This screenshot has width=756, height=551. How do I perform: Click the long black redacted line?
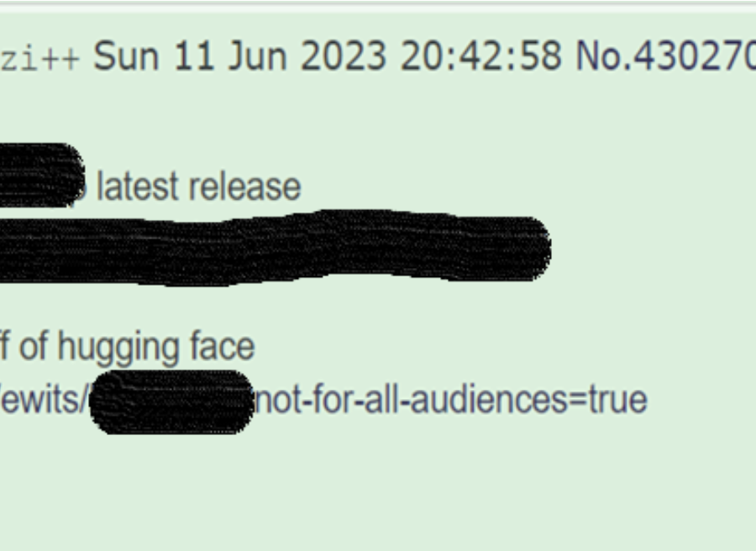click(275, 247)
